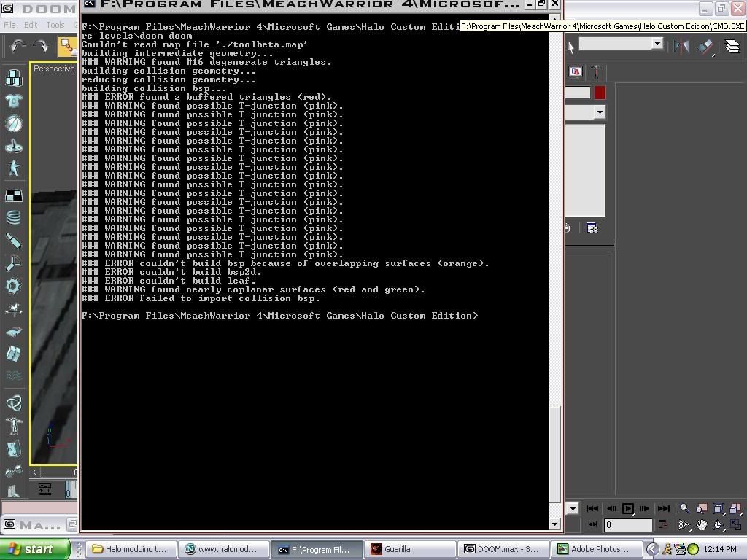Click the current frame number field
The image size is (747, 560).
click(x=628, y=525)
